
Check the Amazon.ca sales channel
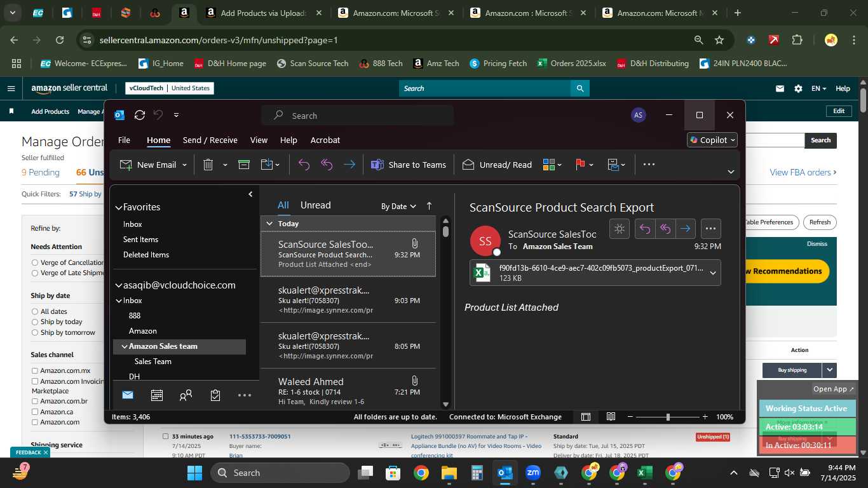coord(35,412)
